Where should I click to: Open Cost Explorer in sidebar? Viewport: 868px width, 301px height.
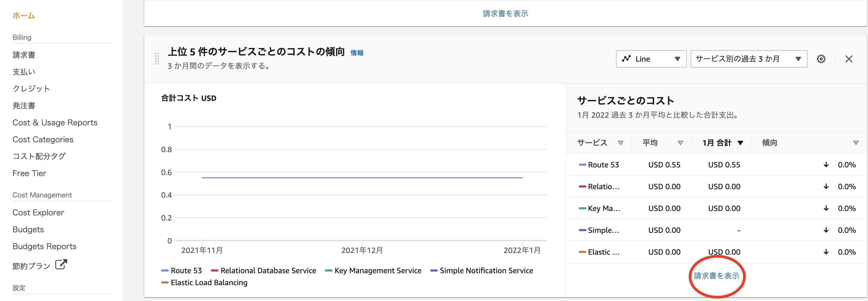tap(38, 213)
